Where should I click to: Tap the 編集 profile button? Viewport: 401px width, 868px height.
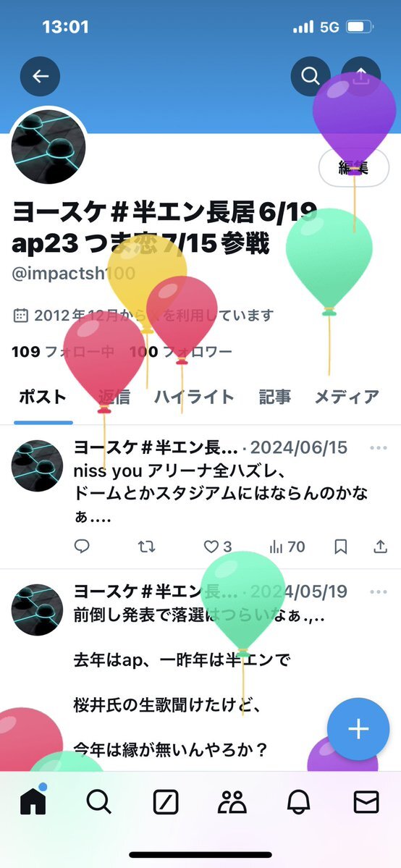(354, 168)
